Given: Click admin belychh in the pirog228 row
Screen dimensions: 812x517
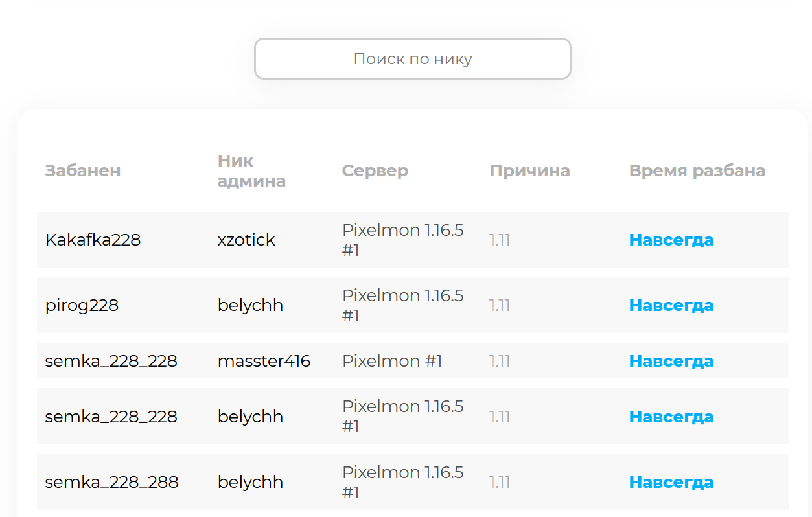Looking at the screenshot, I should (x=250, y=305).
